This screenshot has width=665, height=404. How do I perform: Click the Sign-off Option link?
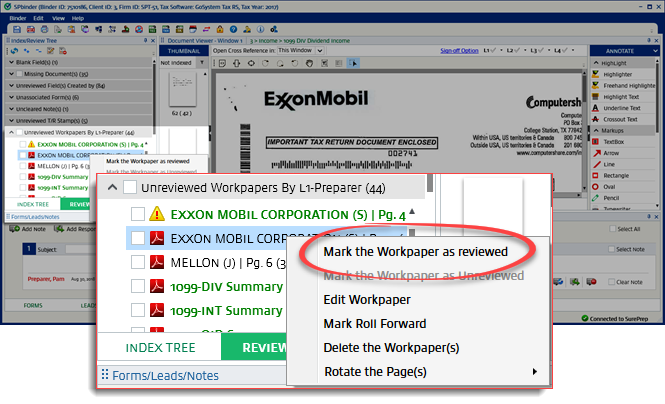click(459, 51)
